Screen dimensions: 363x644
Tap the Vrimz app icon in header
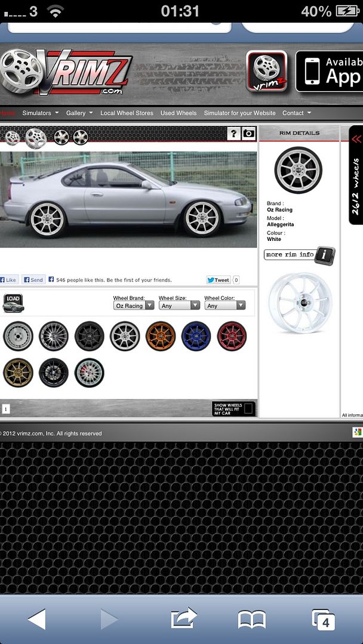(x=266, y=71)
